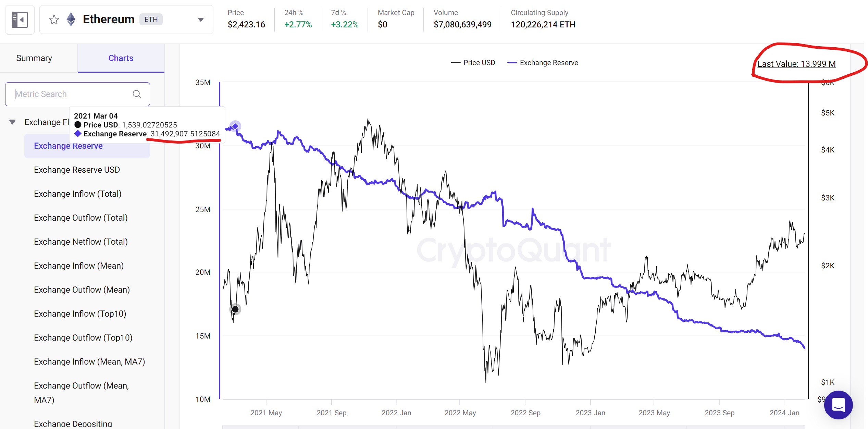868x429 pixels.
Task: Open Exchange Reserve USD metric
Action: tap(77, 170)
